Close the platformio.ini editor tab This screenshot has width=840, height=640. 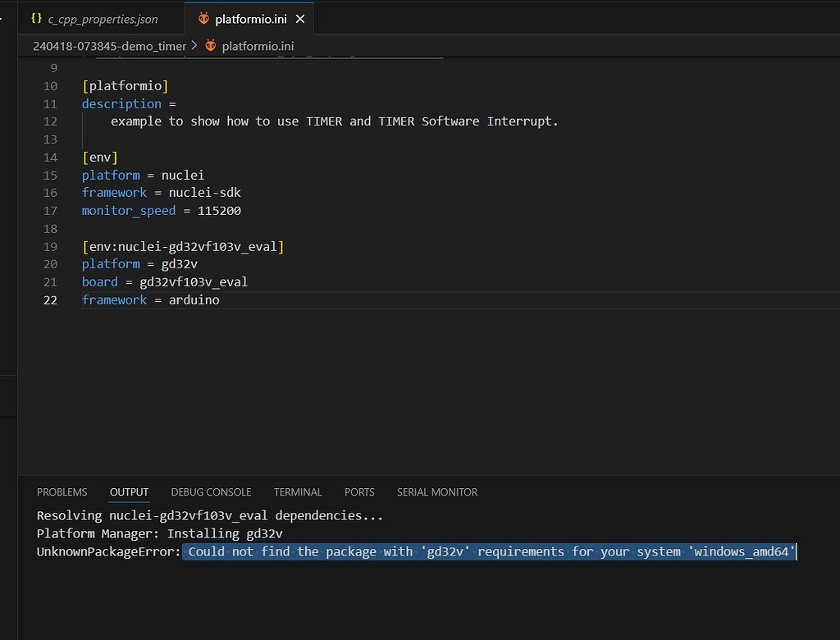pyautogui.click(x=300, y=20)
